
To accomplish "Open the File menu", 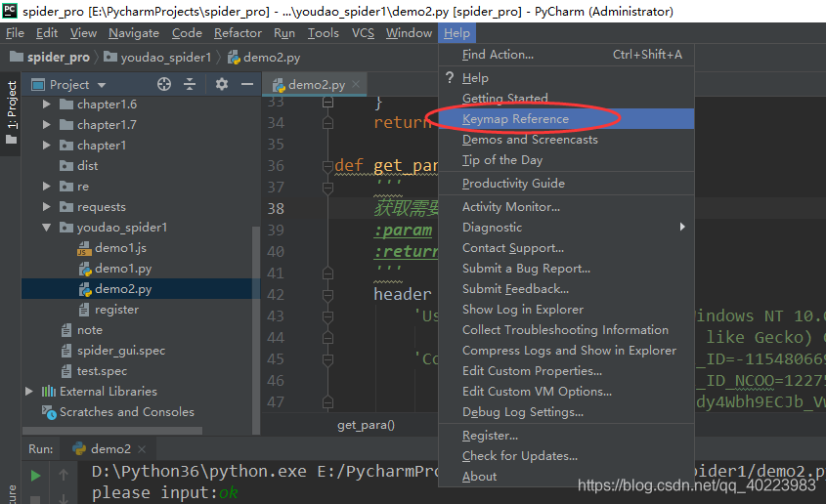I will point(15,33).
